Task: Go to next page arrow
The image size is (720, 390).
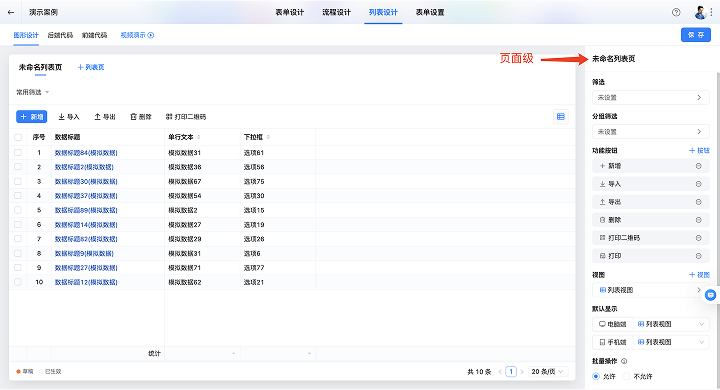Action: pyautogui.click(x=522, y=372)
